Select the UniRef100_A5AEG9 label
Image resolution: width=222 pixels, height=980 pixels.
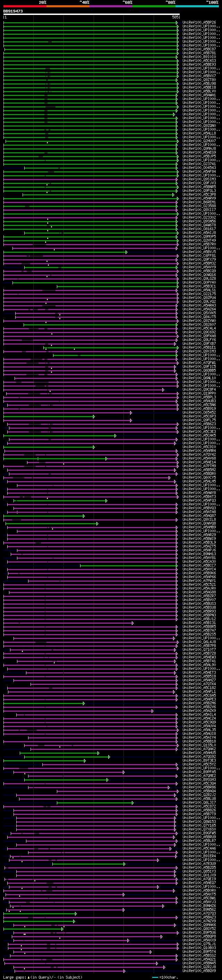tap(199, 153)
